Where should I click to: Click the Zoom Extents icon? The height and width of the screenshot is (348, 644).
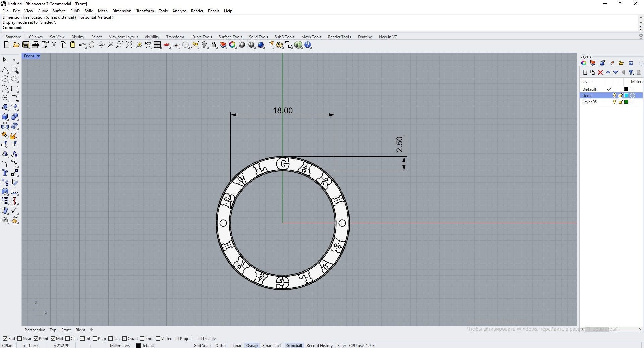(129, 45)
